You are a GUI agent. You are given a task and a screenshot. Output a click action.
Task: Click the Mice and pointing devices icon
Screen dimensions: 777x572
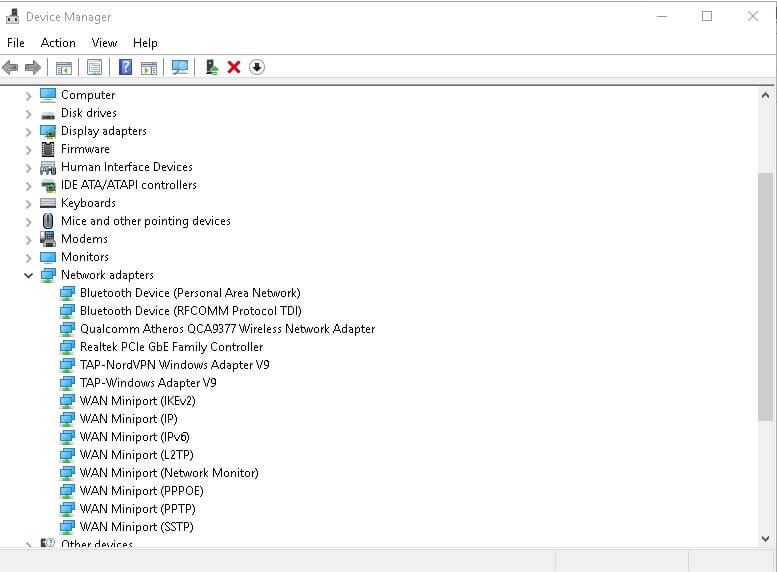tap(48, 221)
